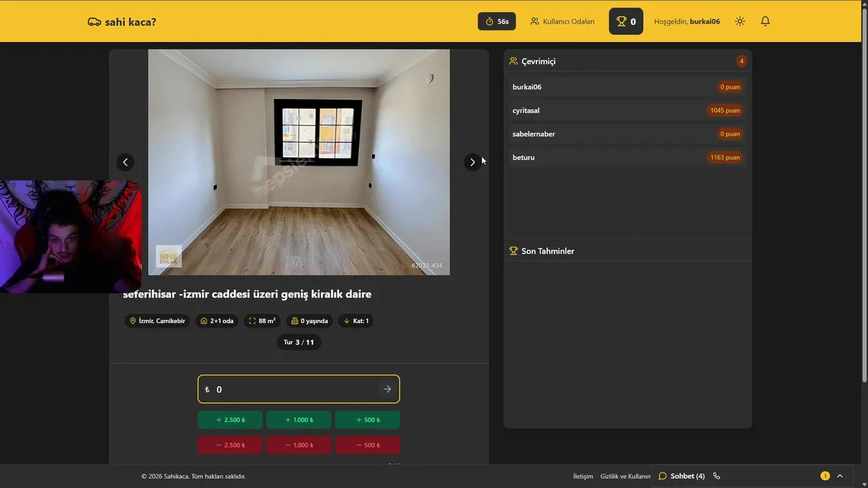Screen dimensions: 868x488
Task: Click the 88 m² area tag
Action: tap(262, 321)
